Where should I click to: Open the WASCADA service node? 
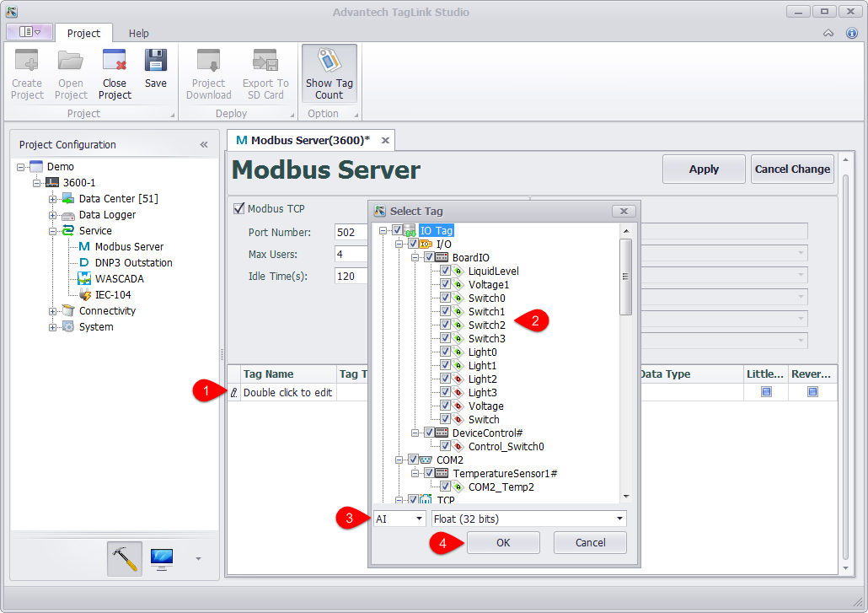tap(119, 278)
